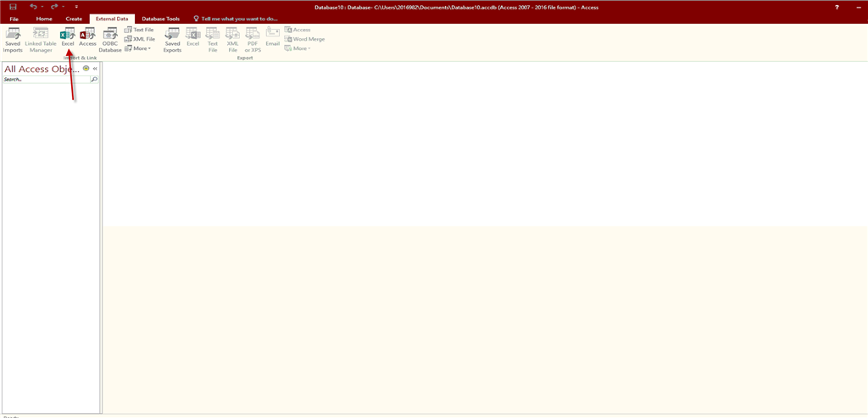
Task: Open the All Access Objects navigation dropdown
Action: [x=86, y=68]
